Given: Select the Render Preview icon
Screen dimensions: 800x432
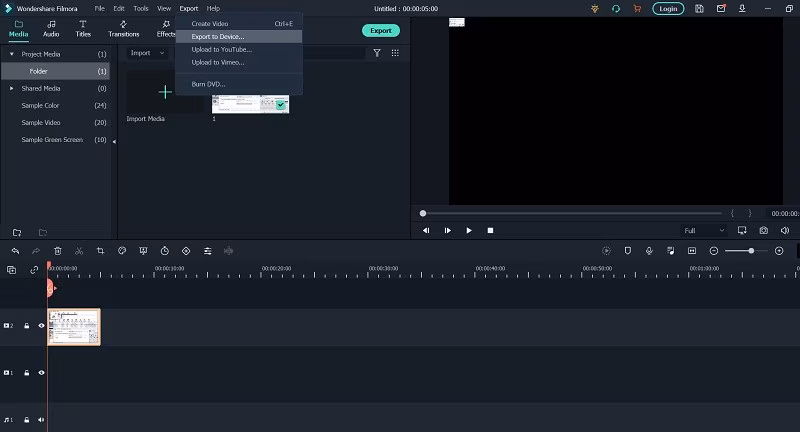Looking at the screenshot, I should tap(606, 251).
